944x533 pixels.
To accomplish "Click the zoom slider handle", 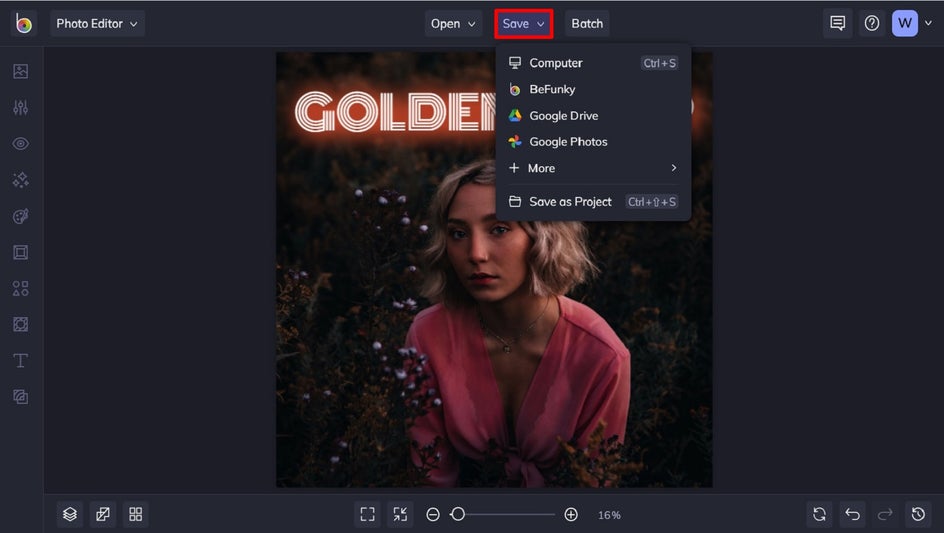I will (x=458, y=514).
